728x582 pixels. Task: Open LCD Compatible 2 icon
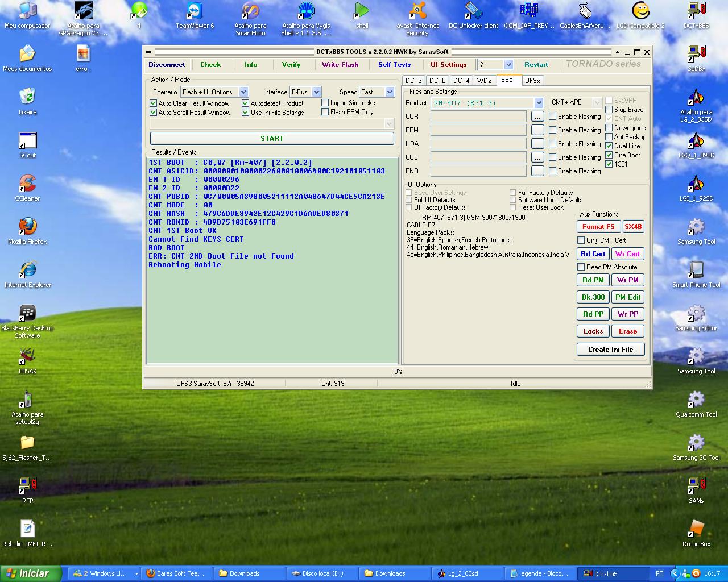tap(640, 15)
